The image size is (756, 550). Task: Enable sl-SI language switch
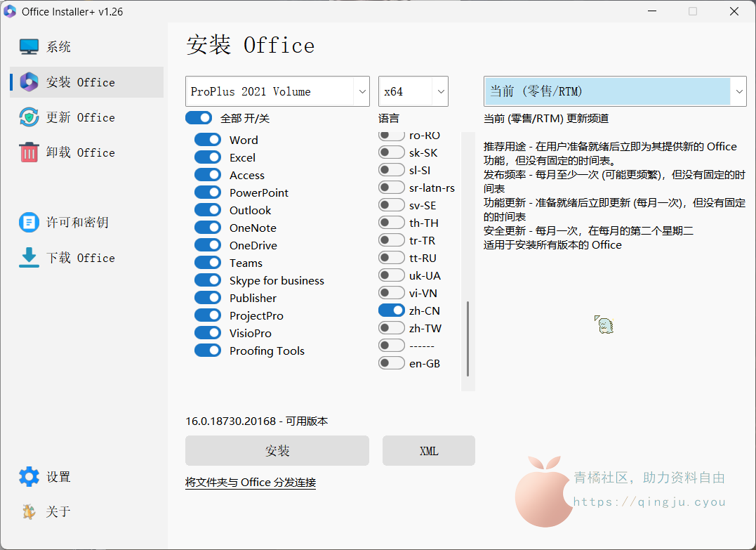coord(392,170)
